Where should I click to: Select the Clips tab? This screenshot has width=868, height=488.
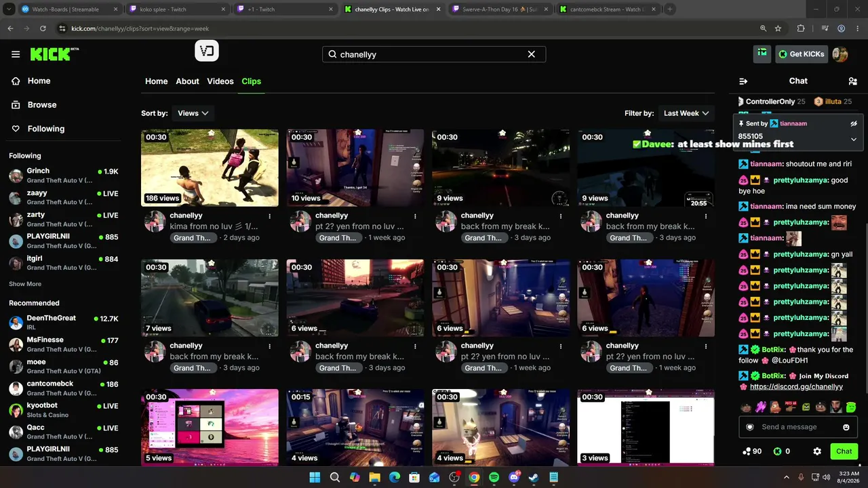click(x=252, y=81)
